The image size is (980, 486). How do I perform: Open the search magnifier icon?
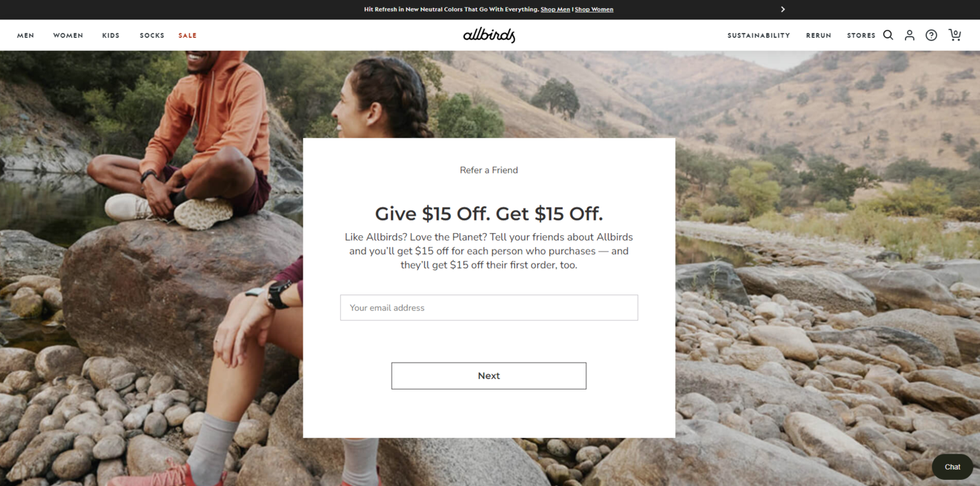[x=888, y=35]
